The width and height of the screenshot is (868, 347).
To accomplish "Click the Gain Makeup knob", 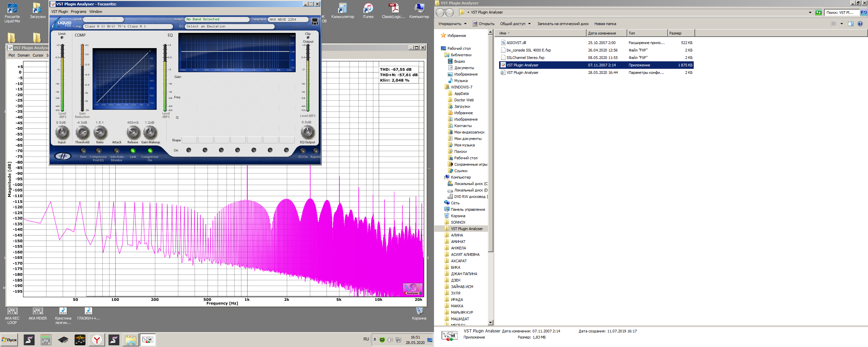I will 150,132.
